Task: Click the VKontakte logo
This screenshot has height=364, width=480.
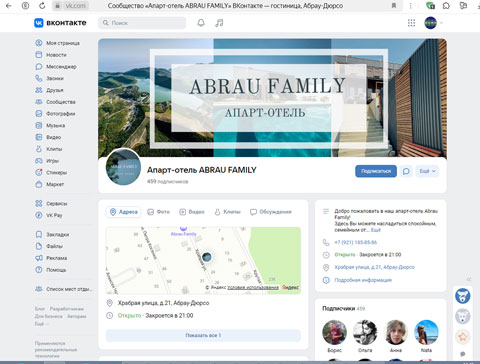Action: pos(60,23)
